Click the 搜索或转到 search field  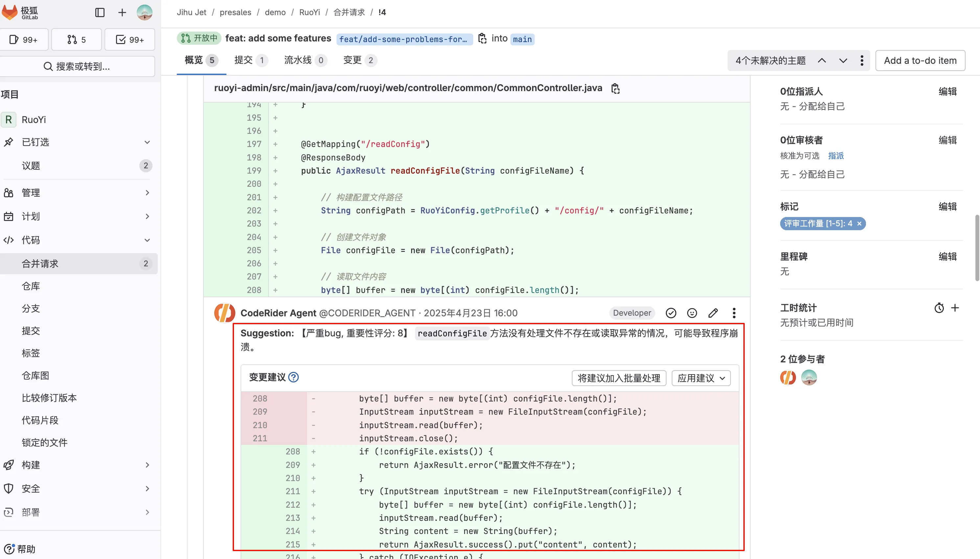[x=77, y=66]
